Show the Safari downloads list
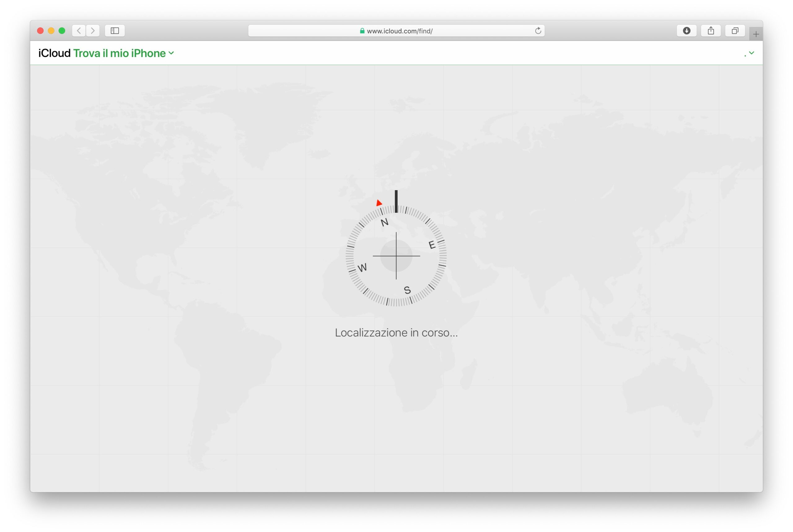 coord(686,31)
